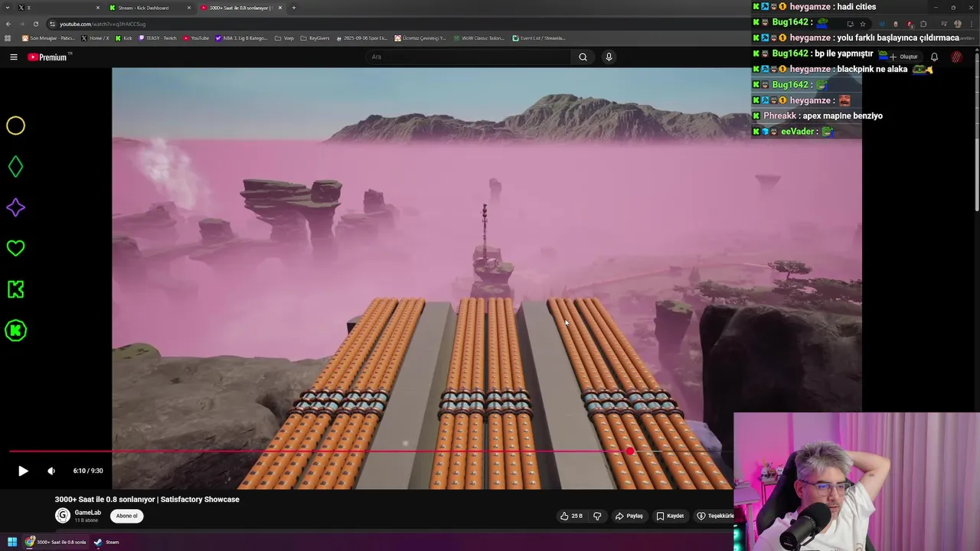Click the yellow circle overlay icon
Screen dimensions: 980x551
coord(15,126)
